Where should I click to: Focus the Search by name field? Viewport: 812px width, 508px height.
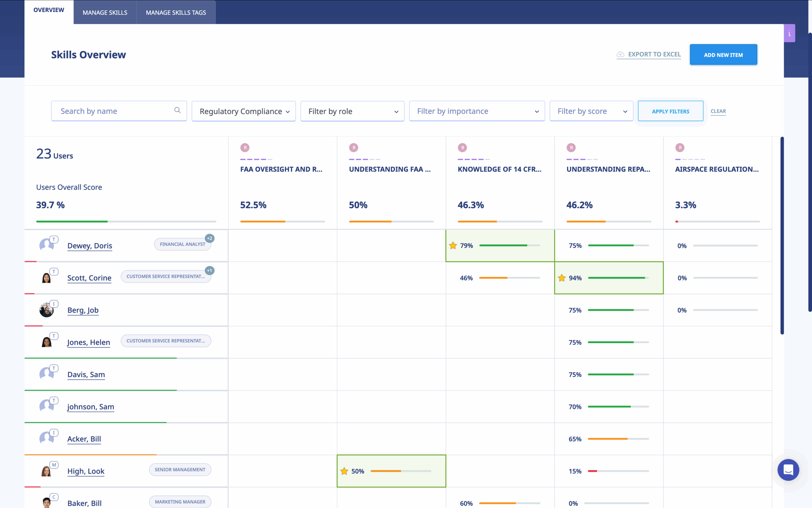pos(119,111)
